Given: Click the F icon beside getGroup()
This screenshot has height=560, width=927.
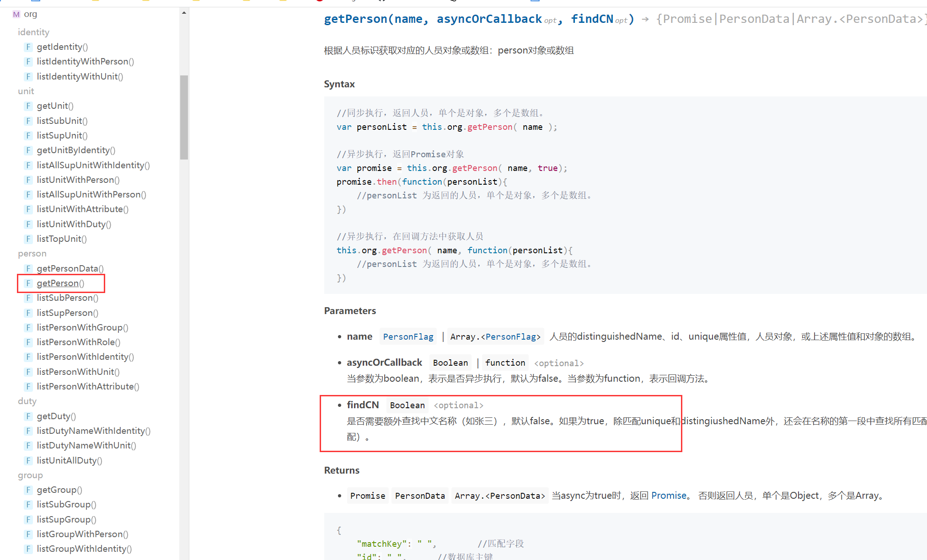Looking at the screenshot, I should pyautogui.click(x=28, y=490).
